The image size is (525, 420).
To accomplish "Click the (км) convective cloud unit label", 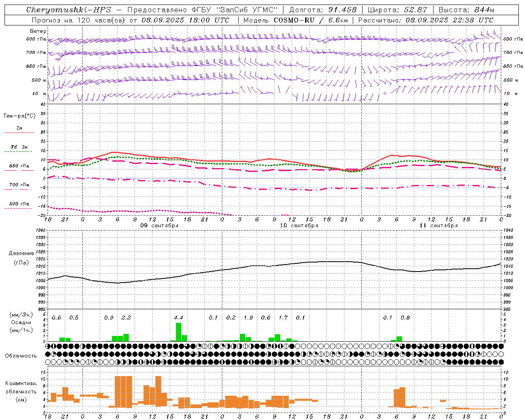I will click(x=21, y=399).
